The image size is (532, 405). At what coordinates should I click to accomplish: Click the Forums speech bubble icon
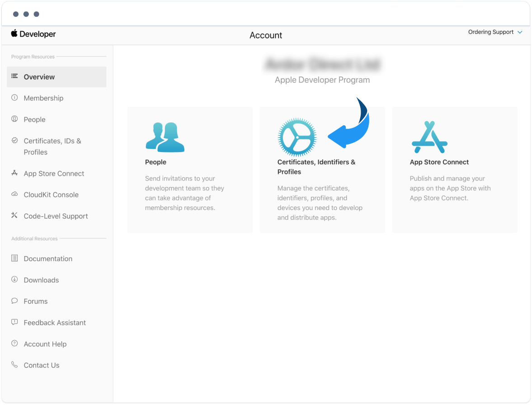tap(14, 300)
